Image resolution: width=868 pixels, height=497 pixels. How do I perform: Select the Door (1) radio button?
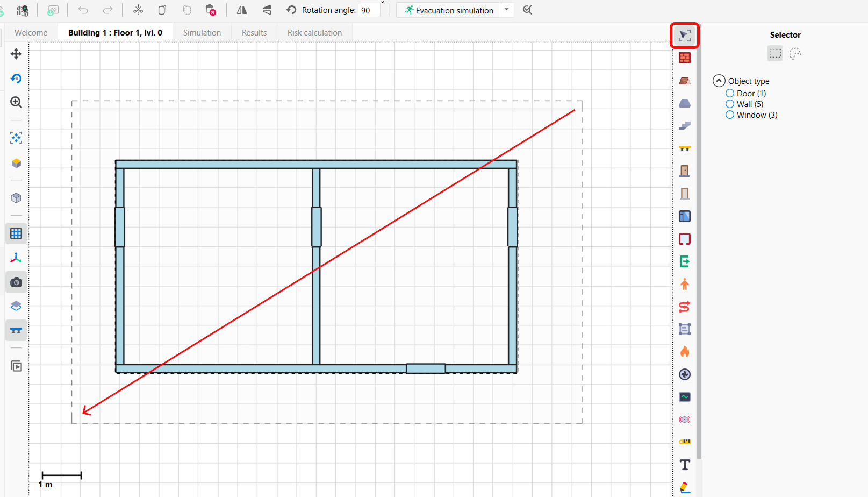coord(730,94)
